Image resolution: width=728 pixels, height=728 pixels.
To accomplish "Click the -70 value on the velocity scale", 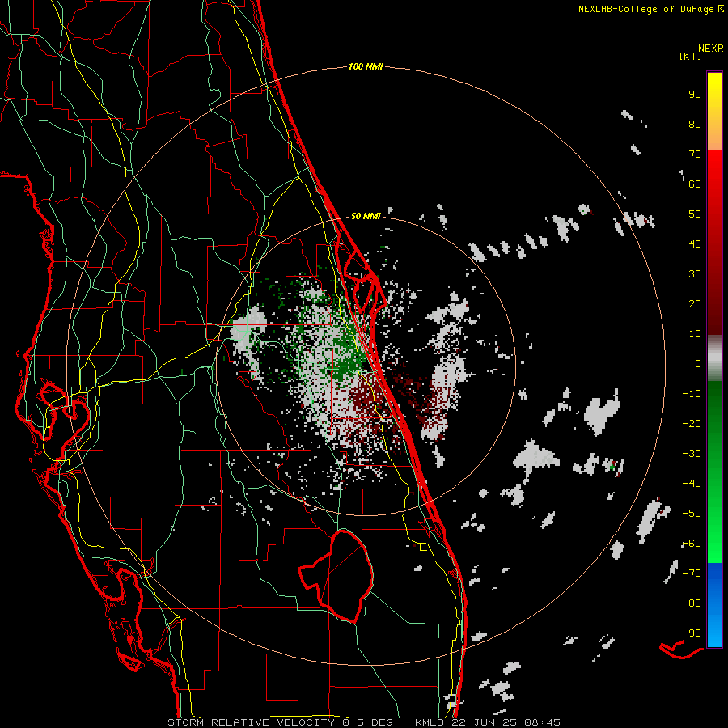I will pos(692,574).
